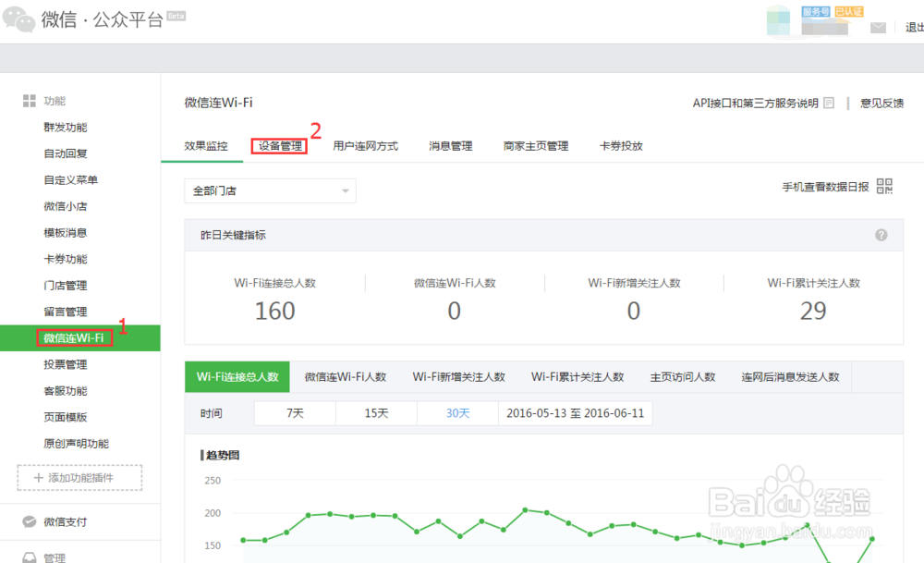
Task: Open 模板消息 in the sidebar
Action: click(66, 233)
